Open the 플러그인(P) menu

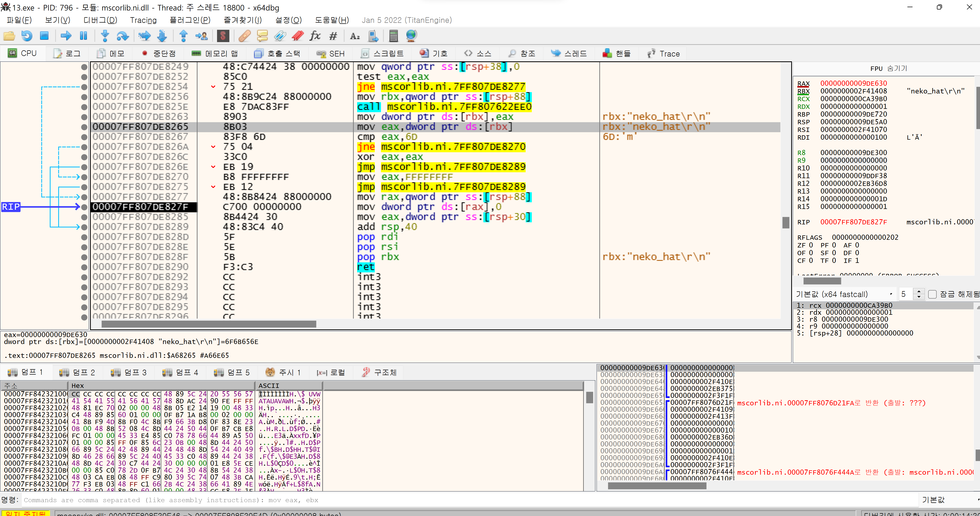click(x=190, y=20)
